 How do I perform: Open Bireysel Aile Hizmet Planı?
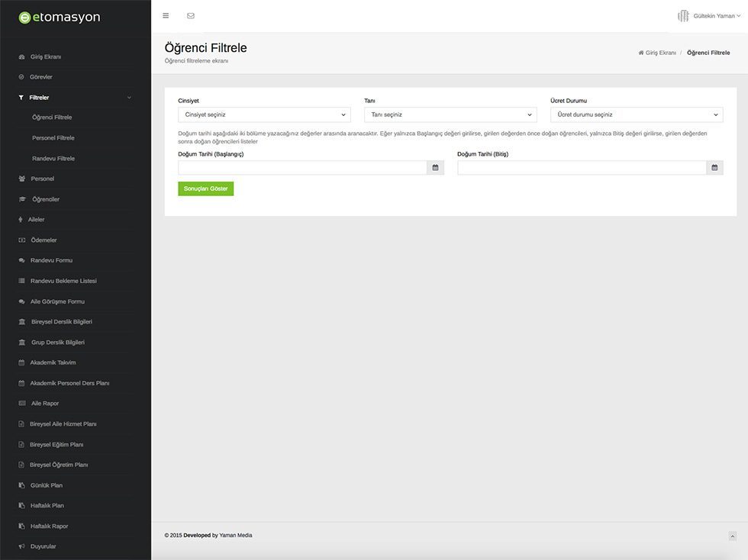pos(63,424)
